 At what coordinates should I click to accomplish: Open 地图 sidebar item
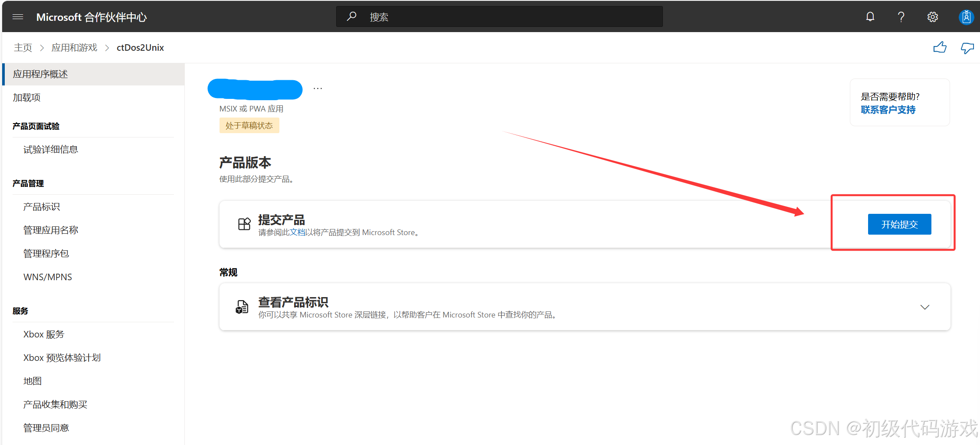point(33,381)
